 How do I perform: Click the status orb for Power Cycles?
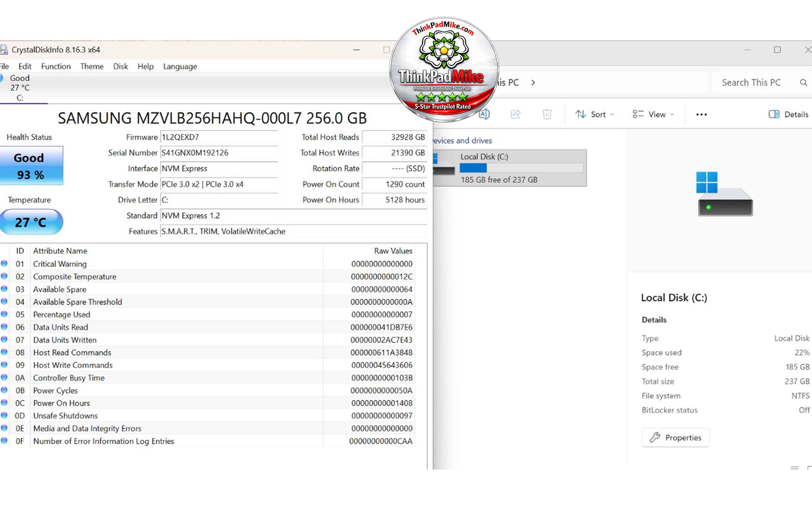click(4, 390)
